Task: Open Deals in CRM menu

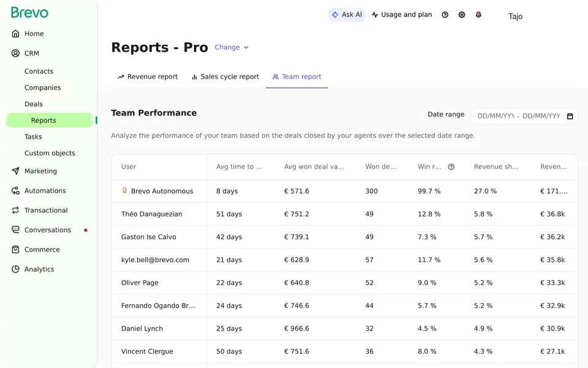Action: (x=33, y=104)
